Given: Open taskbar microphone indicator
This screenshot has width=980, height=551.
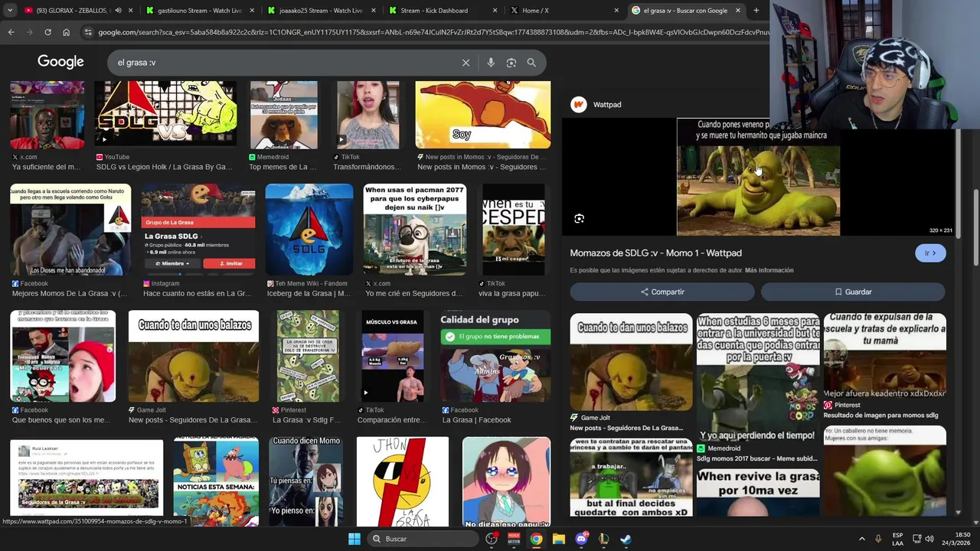Looking at the screenshot, I should tap(878, 539).
